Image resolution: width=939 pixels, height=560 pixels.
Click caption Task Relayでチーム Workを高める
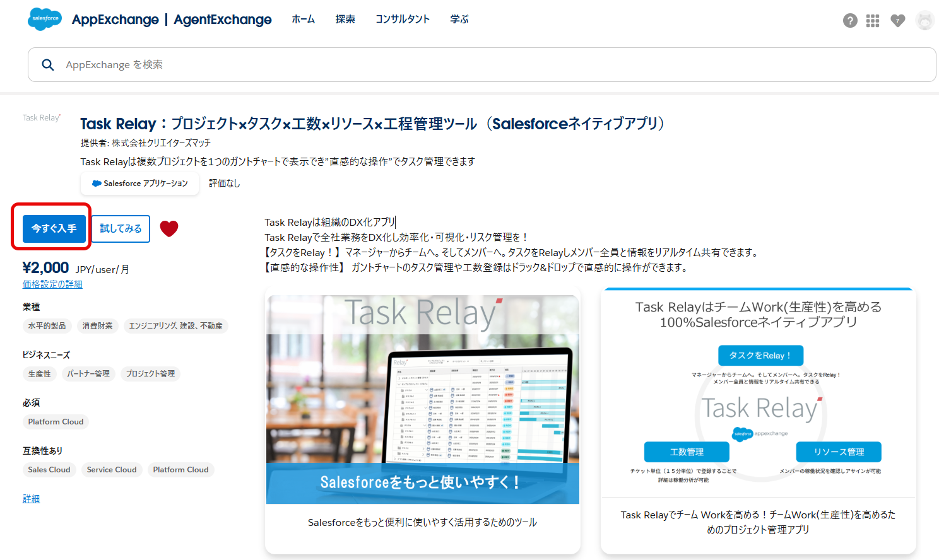759,522
